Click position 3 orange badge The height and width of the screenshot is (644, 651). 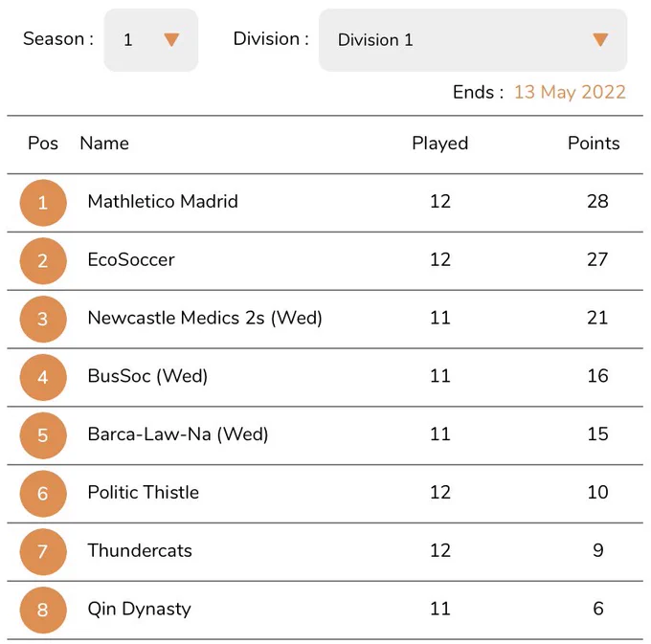coord(43,319)
